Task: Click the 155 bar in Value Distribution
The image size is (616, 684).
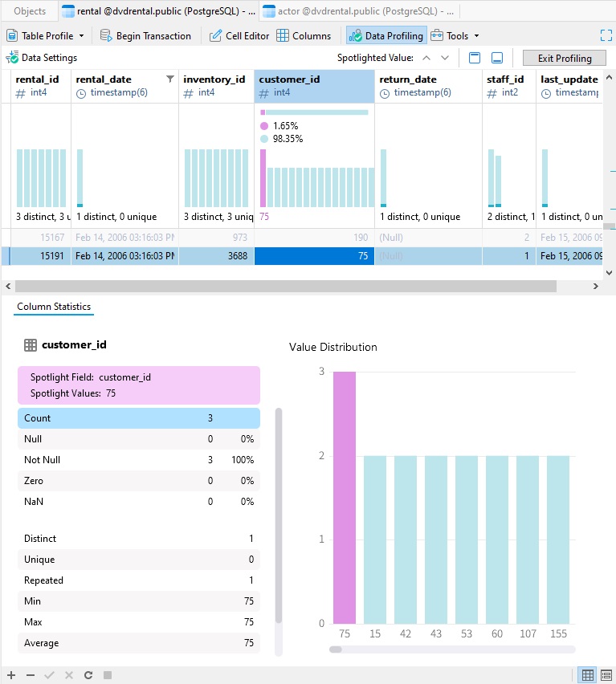Action: 558,539
